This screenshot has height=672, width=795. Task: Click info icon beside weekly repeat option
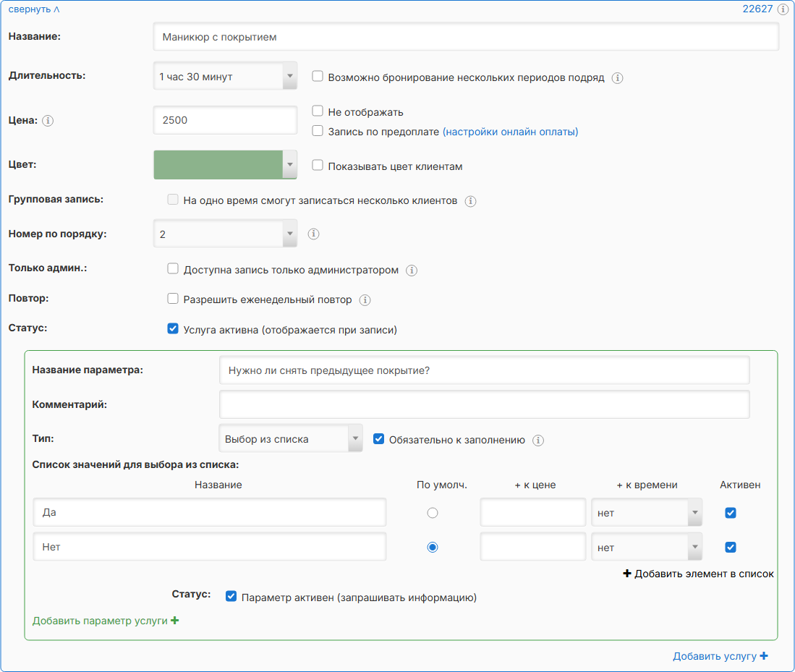click(x=365, y=299)
